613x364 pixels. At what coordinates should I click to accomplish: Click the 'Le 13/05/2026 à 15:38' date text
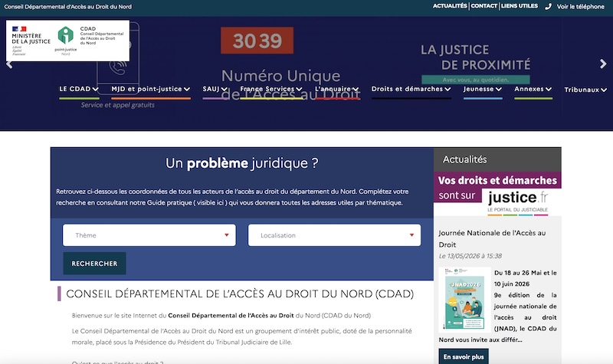[470, 256]
